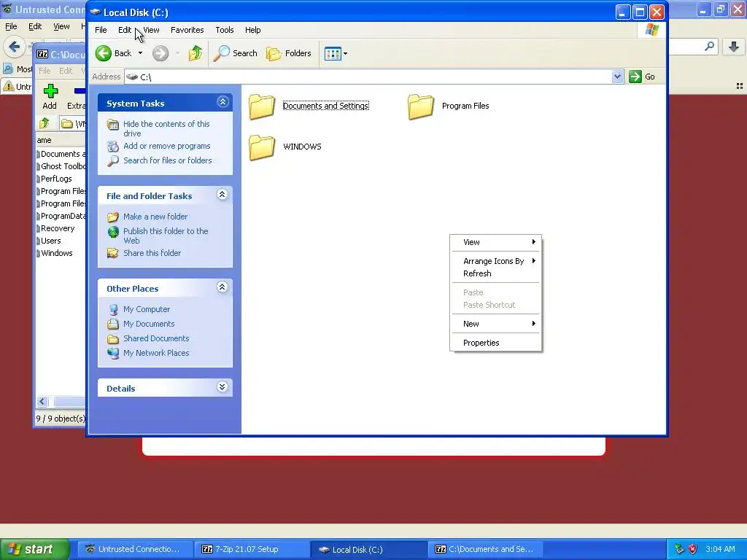Toggle the Folders pane button
Screen dimensions: 747x560
pos(289,53)
